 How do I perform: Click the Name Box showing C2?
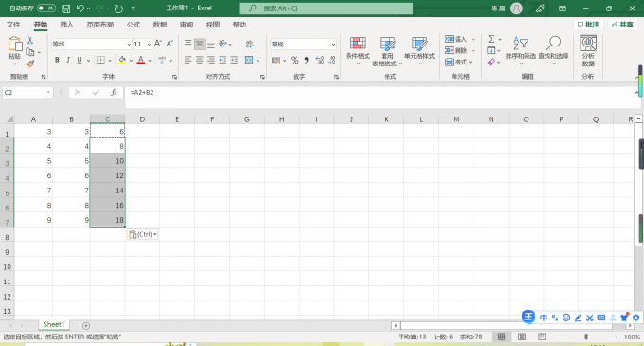[x=27, y=93]
